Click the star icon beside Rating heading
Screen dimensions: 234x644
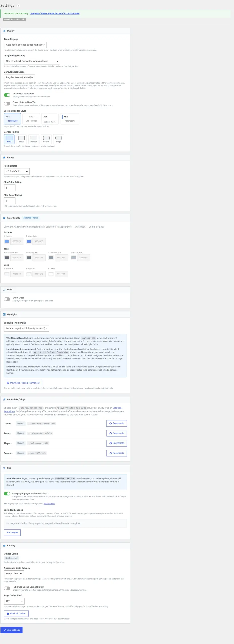click(x=4, y=157)
